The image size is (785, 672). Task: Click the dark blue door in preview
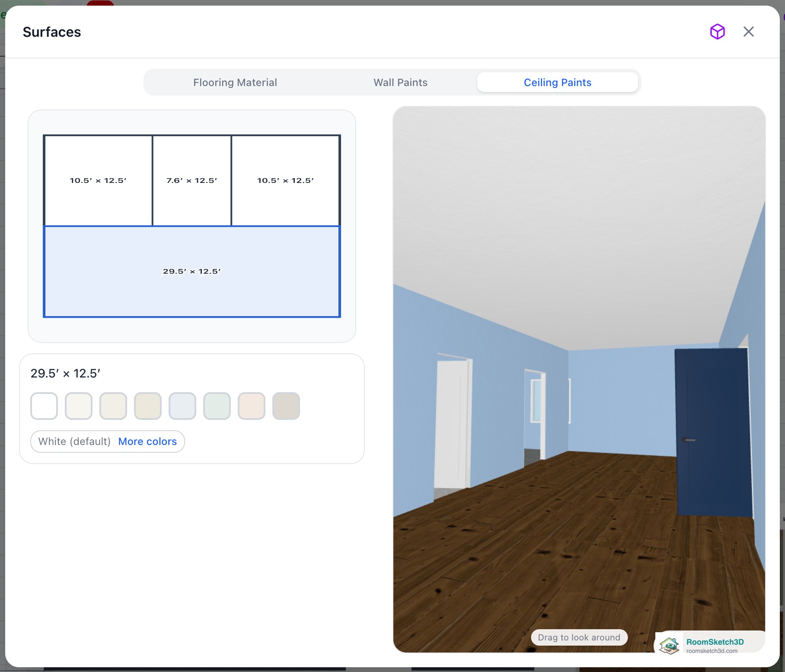[x=713, y=432]
